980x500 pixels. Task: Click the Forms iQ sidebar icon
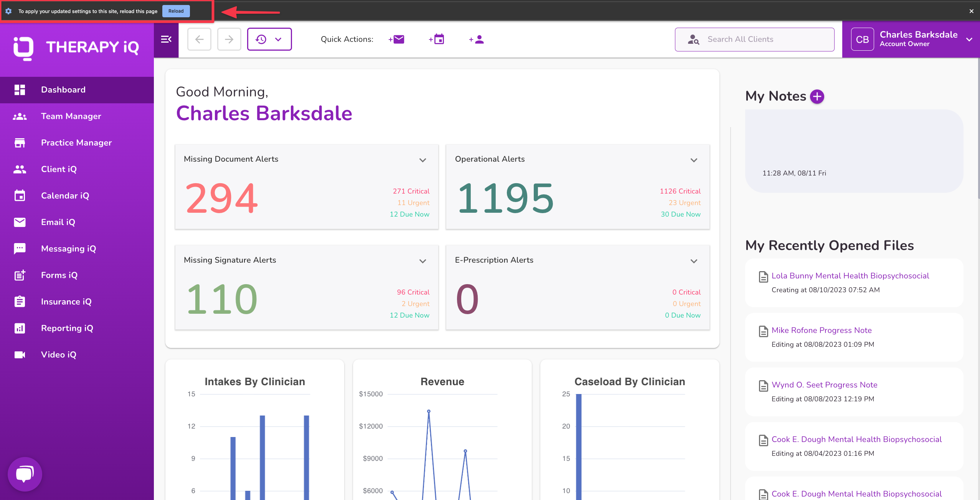(20, 275)
